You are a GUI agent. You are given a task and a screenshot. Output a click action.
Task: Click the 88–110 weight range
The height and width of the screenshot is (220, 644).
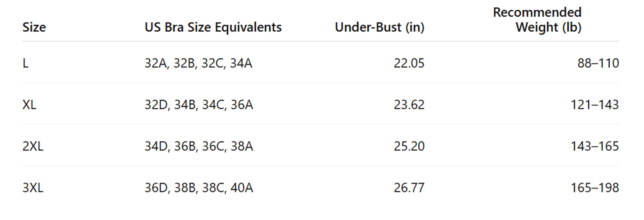[x=598, y=63]
